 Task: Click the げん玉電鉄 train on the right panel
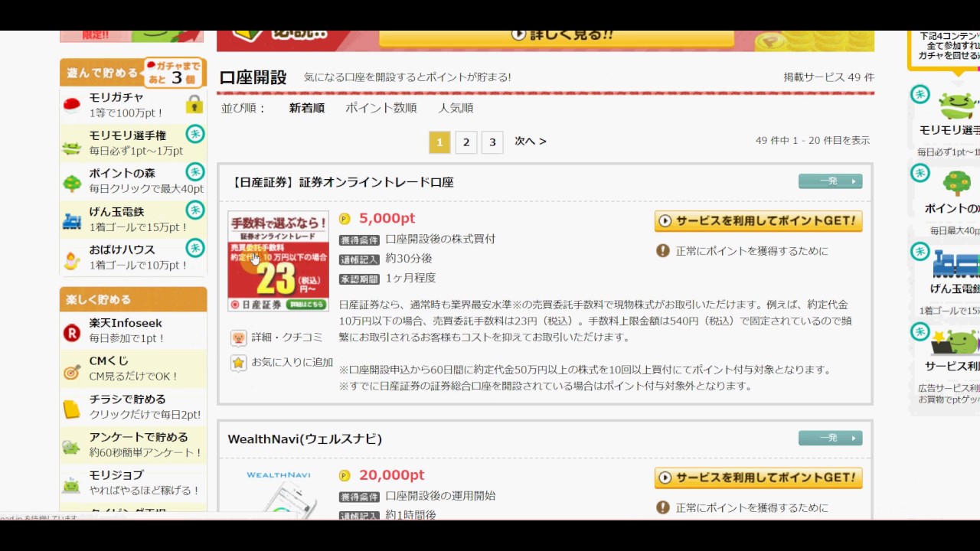pos(956,265)
